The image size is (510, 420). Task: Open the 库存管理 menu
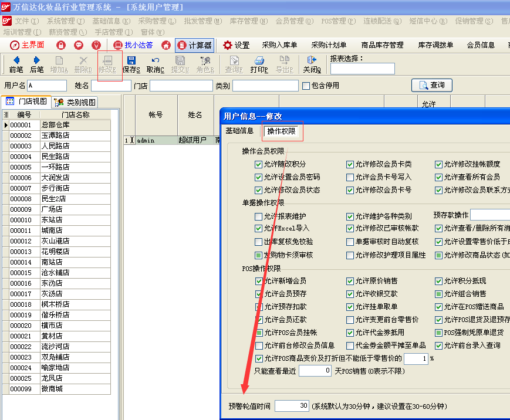(249, 21)
